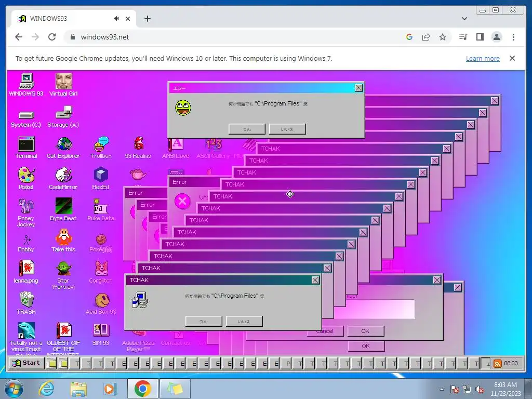The height and width of the screenshot is (399, 532).
Task: Dismiss the Chrome update notification bar
Action: tap(512, 58)
